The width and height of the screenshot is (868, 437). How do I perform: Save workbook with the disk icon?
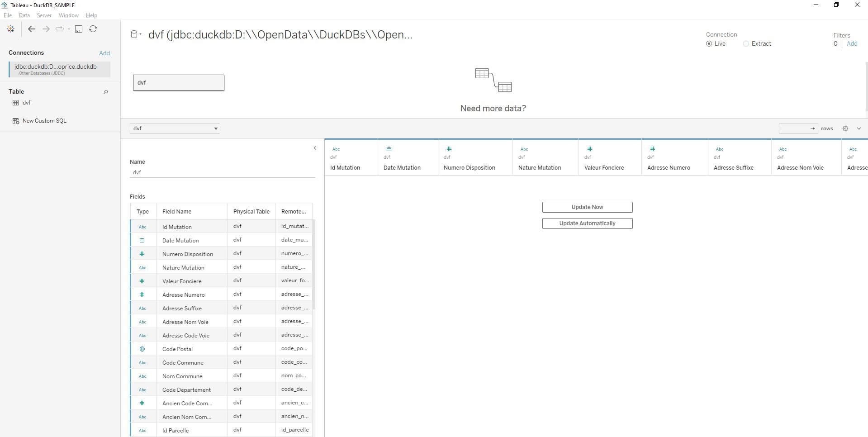pos(79,29)
